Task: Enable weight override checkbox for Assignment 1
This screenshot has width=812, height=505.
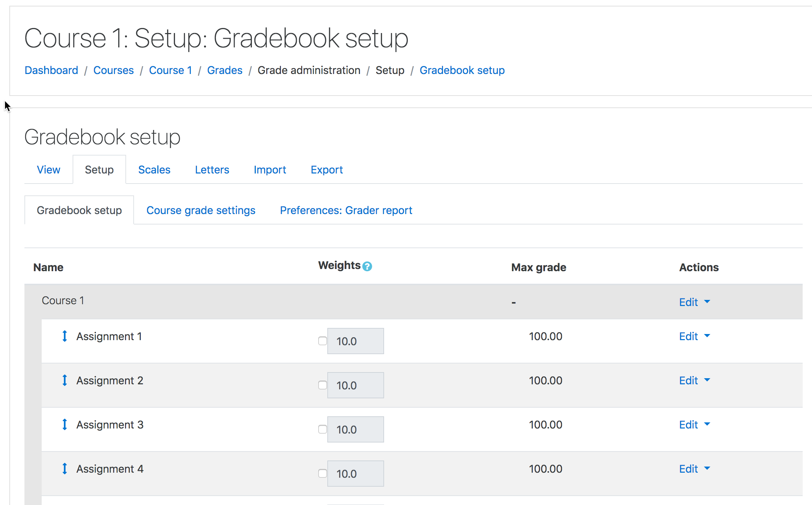Action: click(x=322, y=341)
